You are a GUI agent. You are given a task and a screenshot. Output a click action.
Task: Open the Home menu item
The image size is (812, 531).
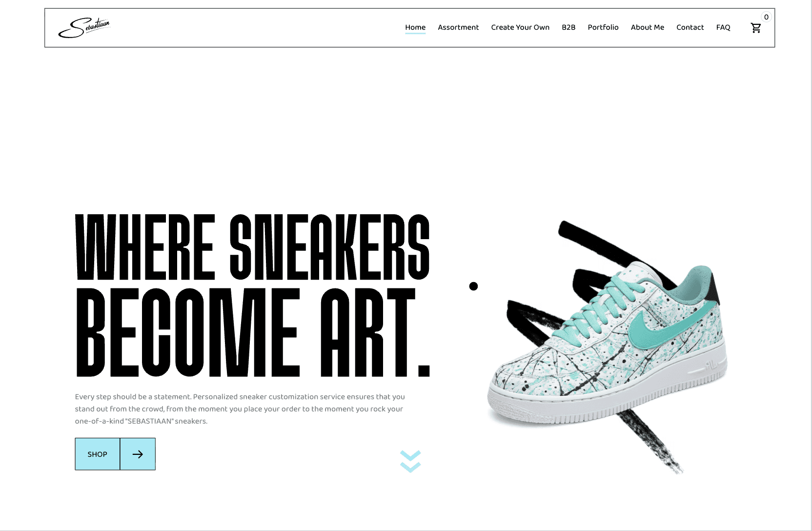[x=415, y=27]
